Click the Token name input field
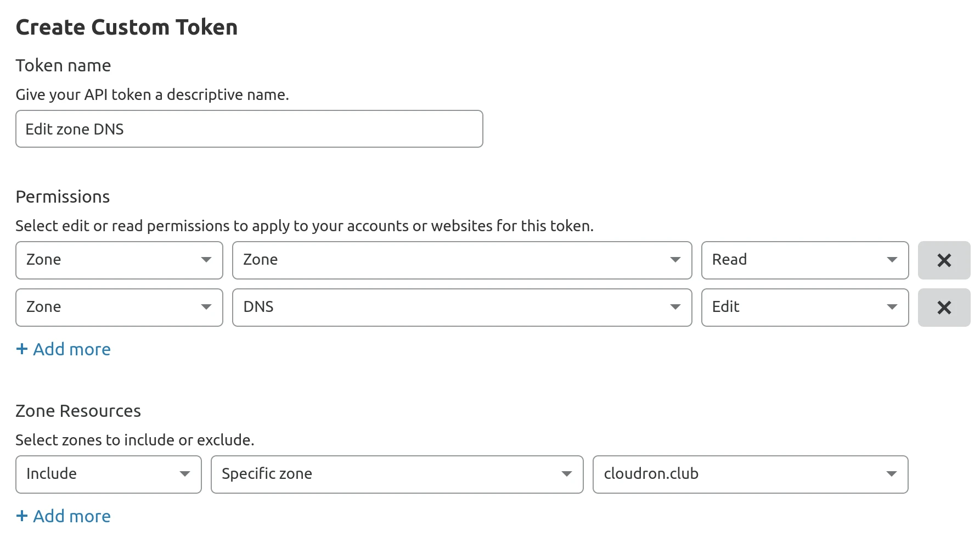This screenshot has height=536, width=980. click(249, 129)
